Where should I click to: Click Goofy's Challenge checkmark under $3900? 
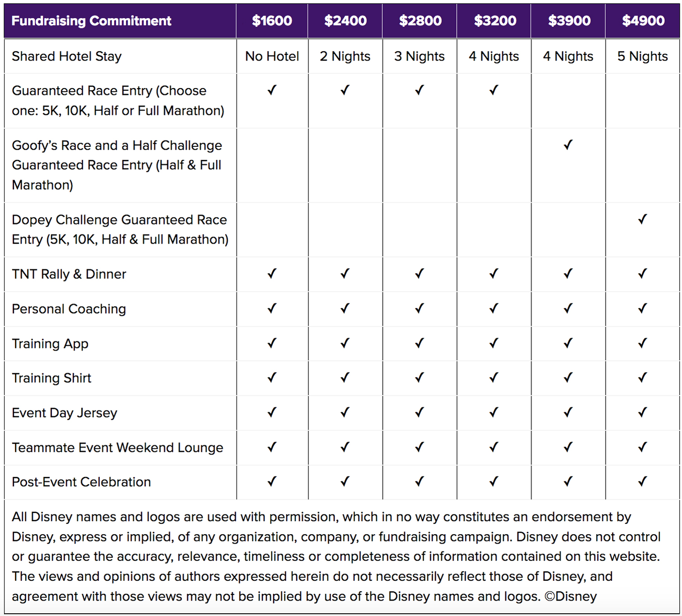568,145
